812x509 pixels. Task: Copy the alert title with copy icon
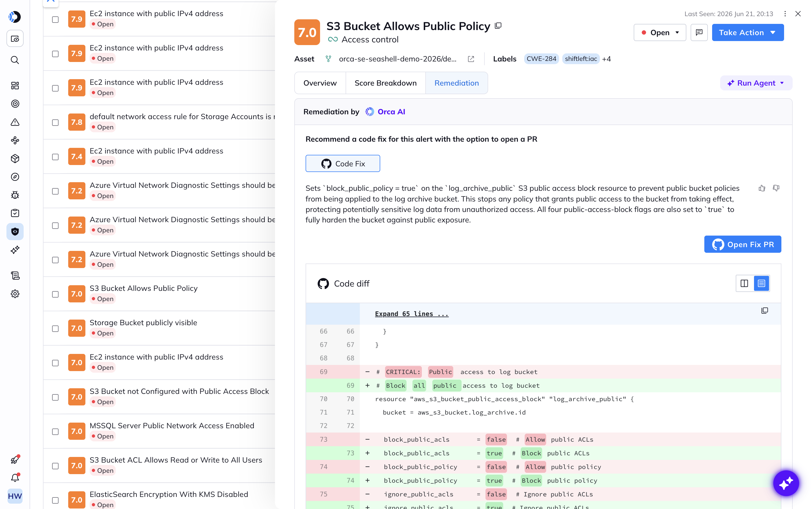[x=498, y=25]
